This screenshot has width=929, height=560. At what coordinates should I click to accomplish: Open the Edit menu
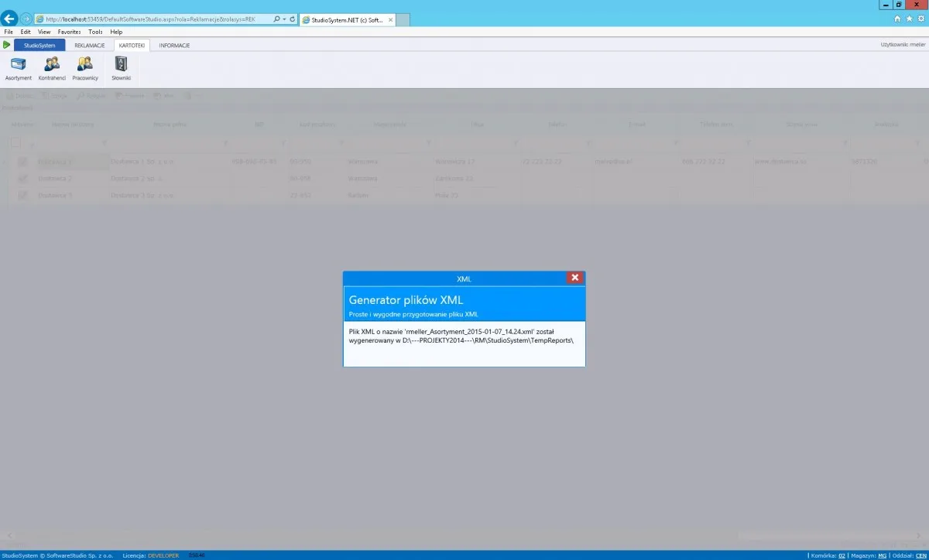coord(26,32)
